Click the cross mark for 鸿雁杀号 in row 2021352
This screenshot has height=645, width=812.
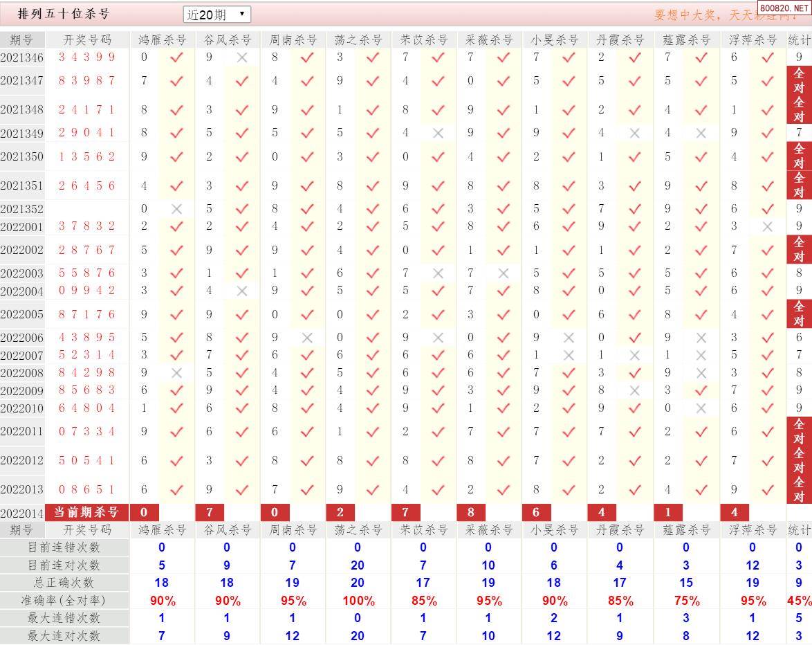point(176,209)
